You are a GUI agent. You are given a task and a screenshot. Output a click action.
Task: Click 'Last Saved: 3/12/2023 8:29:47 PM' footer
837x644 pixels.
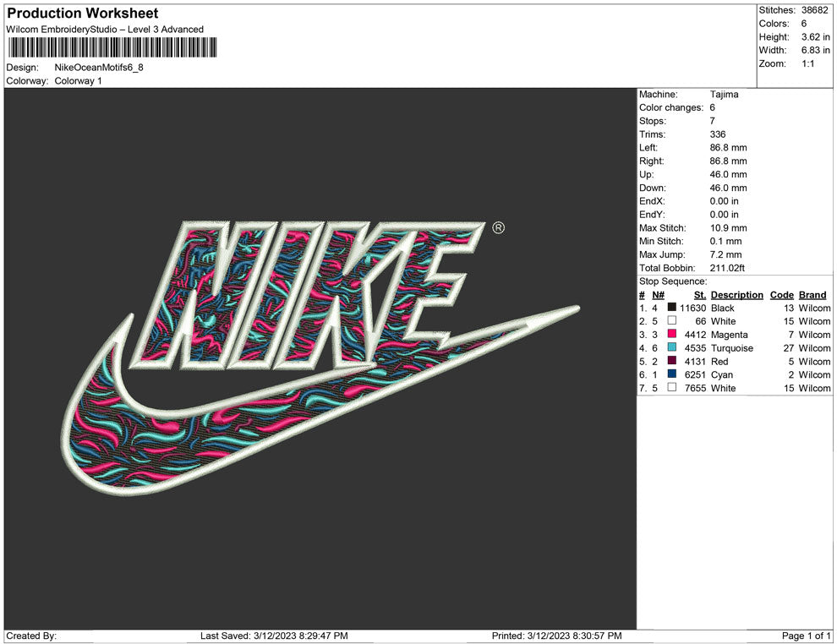[x=275, y=636]
